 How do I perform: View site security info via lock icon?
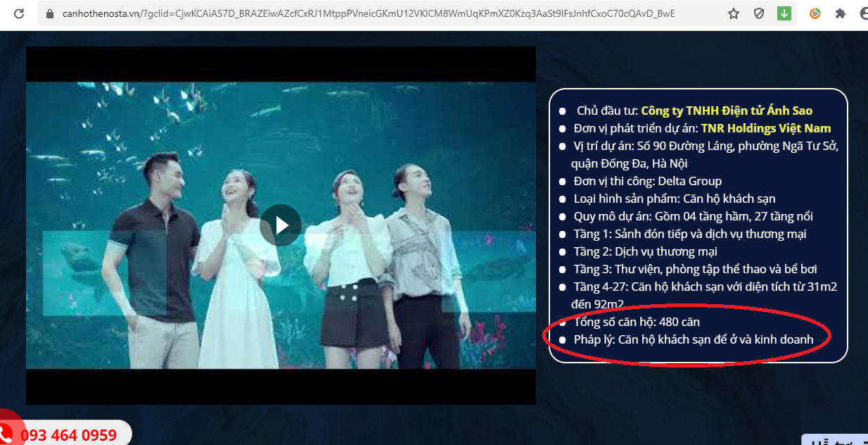pos(49,13)
